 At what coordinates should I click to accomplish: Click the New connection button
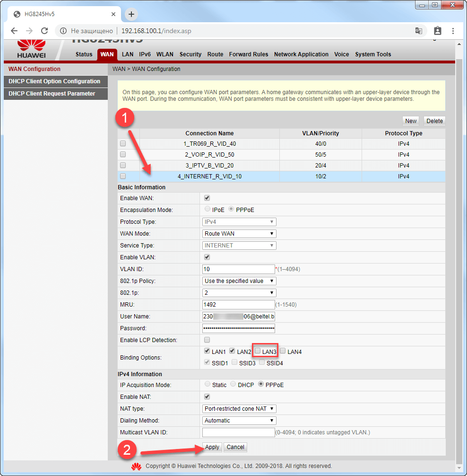coord(411,121)
